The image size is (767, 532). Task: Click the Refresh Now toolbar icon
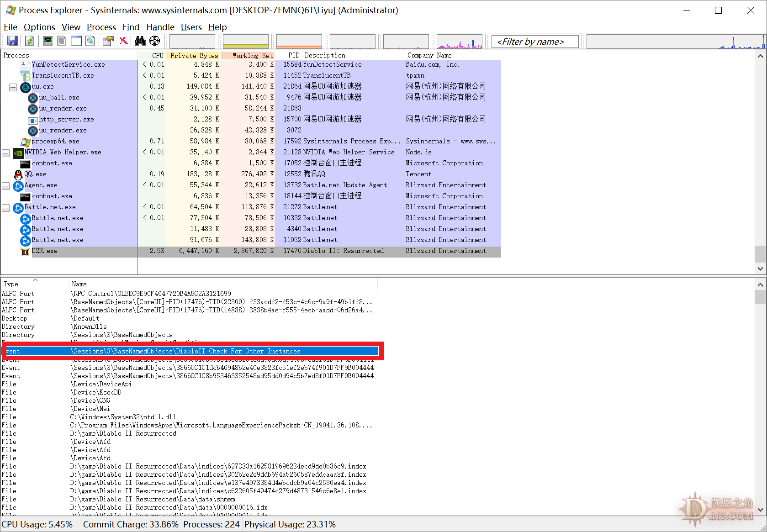click(x=30, y=41)
